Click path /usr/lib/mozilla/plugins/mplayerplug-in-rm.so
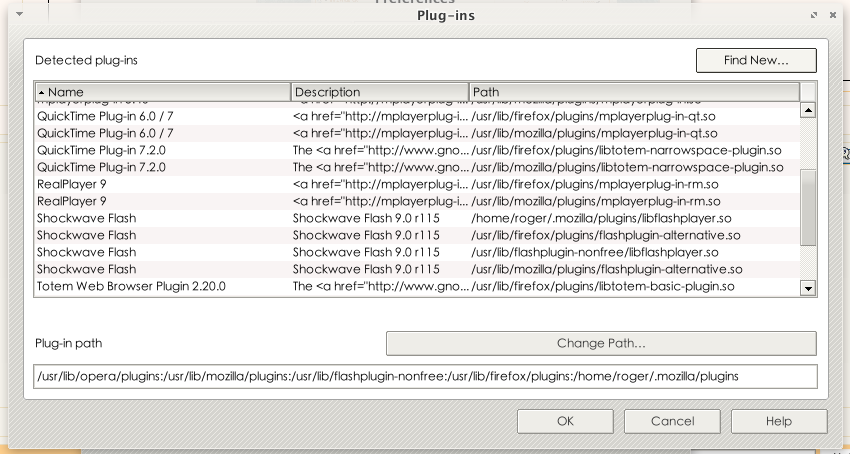Viewport: 850px width, 454px height. pos(596,201)
